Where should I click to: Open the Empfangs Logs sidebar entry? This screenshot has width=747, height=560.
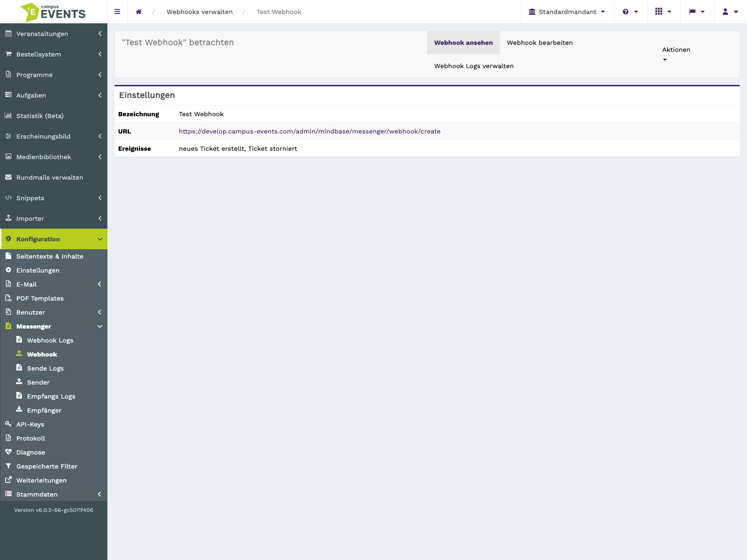(x=54, y=396)
